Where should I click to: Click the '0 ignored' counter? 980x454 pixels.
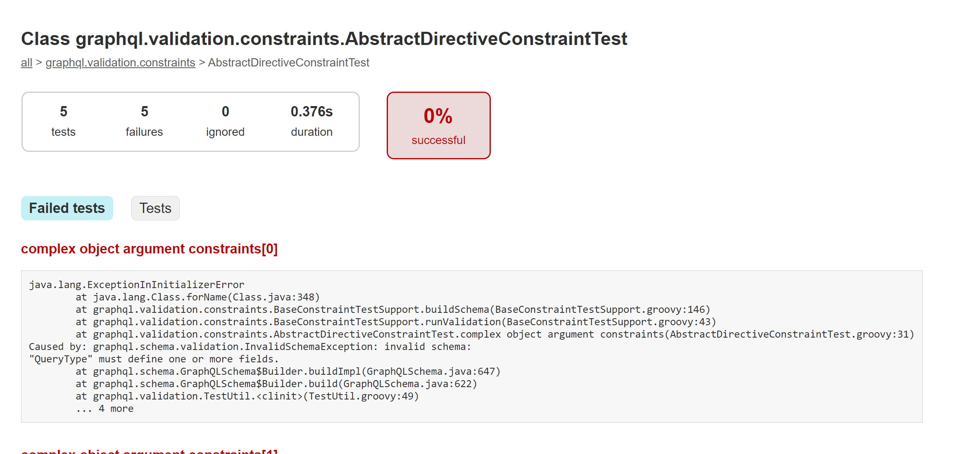[225, 121]
